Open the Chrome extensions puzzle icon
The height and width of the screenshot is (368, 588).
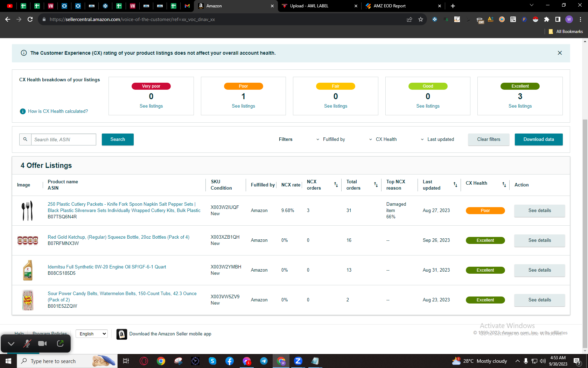(547, 19)
